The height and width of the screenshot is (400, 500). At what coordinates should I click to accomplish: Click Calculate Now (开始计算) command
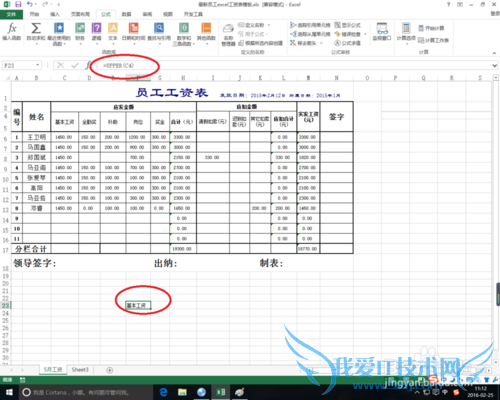(x=431, y=28)
